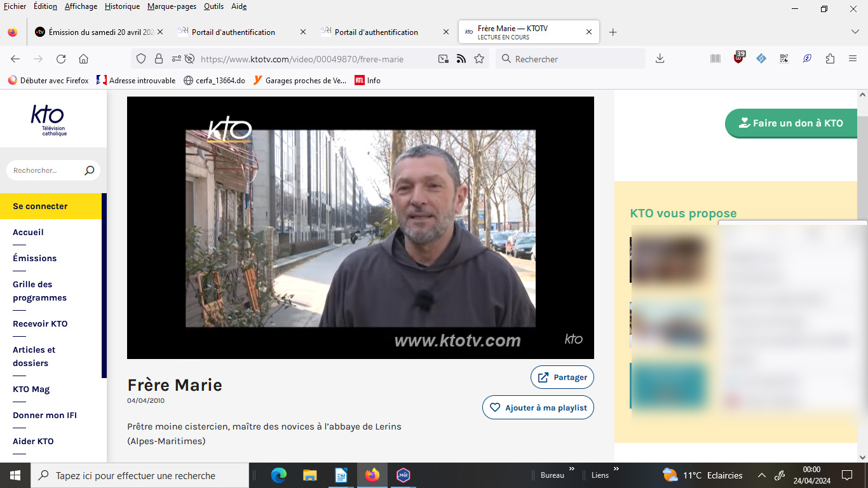Image resolution: width=868 pixels, height=488 pixels.
Task: Click the Firefox View icon in the tab bar
Action: pos(13,32)
